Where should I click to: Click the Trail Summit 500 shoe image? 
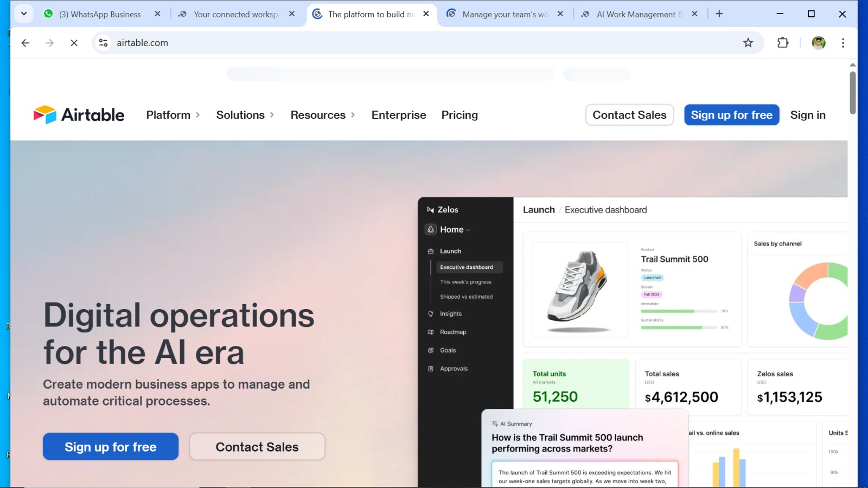click(580, 289)
